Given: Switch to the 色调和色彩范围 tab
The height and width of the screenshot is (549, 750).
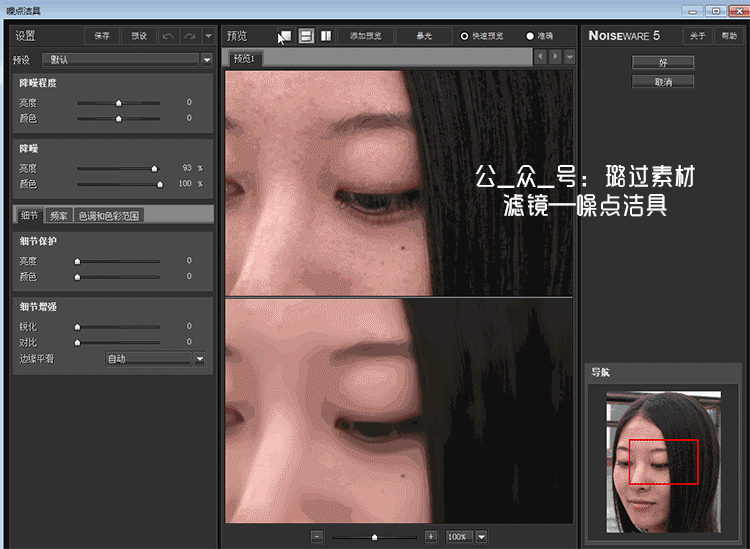Looking at the screenshot, I should pos(110,215).
